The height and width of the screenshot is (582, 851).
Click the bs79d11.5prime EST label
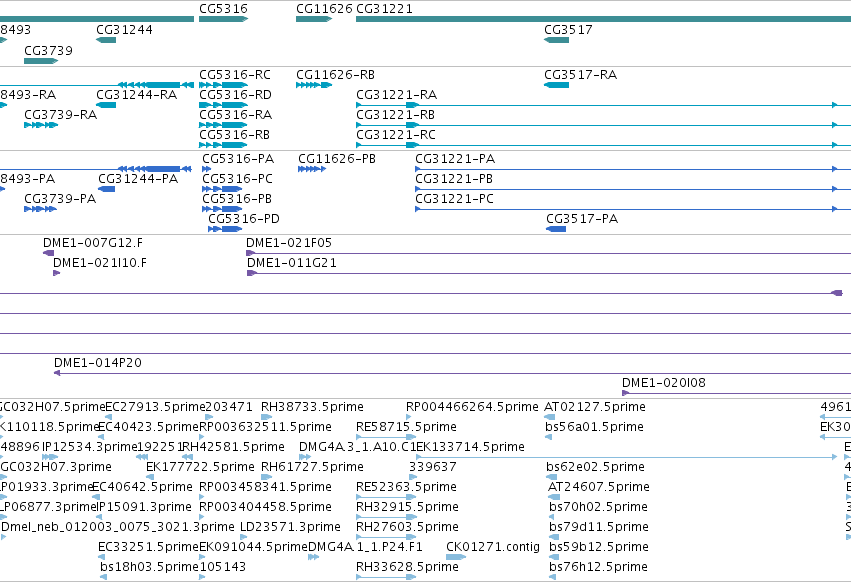(599, 528)
